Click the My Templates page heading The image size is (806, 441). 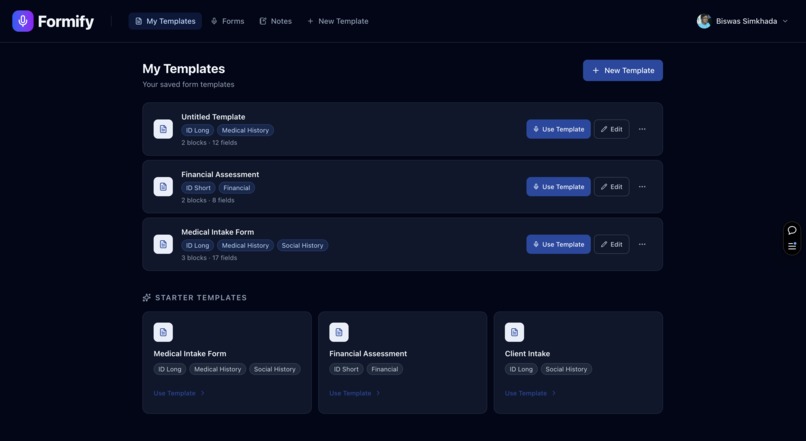tap(184, 69)
